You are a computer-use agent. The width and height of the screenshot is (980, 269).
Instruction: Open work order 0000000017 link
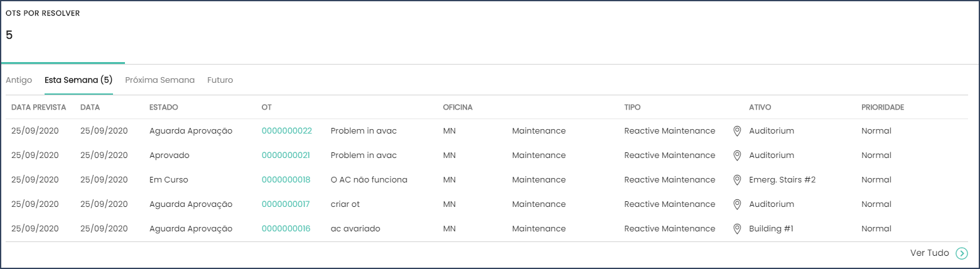(286, 204)
